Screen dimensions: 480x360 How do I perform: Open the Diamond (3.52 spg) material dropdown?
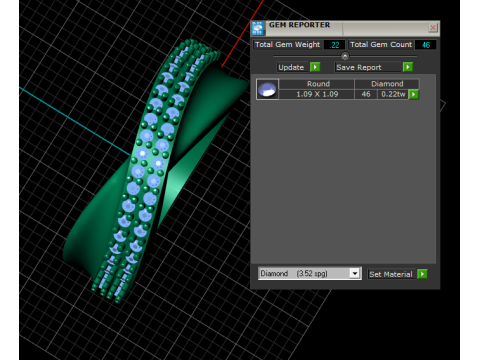355,274
